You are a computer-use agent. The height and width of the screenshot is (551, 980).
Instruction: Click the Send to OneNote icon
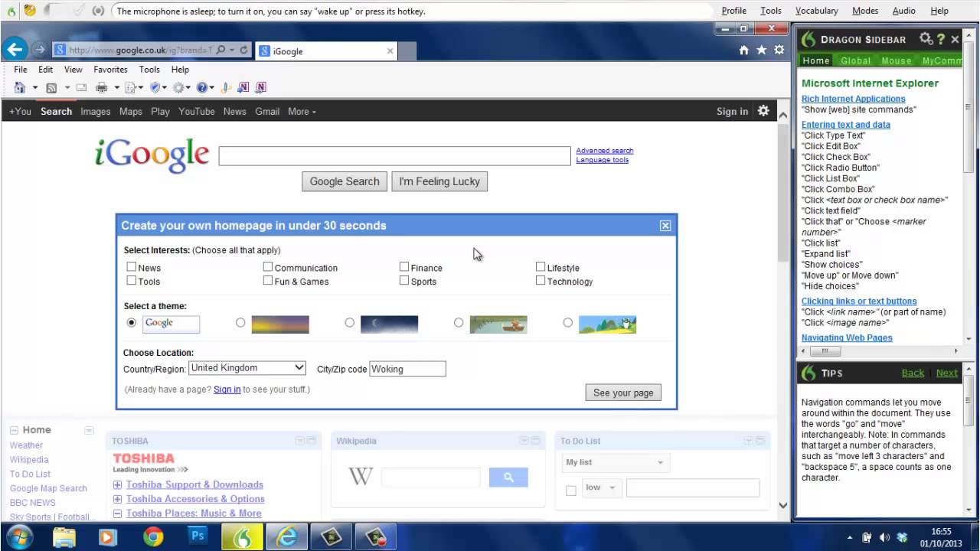243,87
